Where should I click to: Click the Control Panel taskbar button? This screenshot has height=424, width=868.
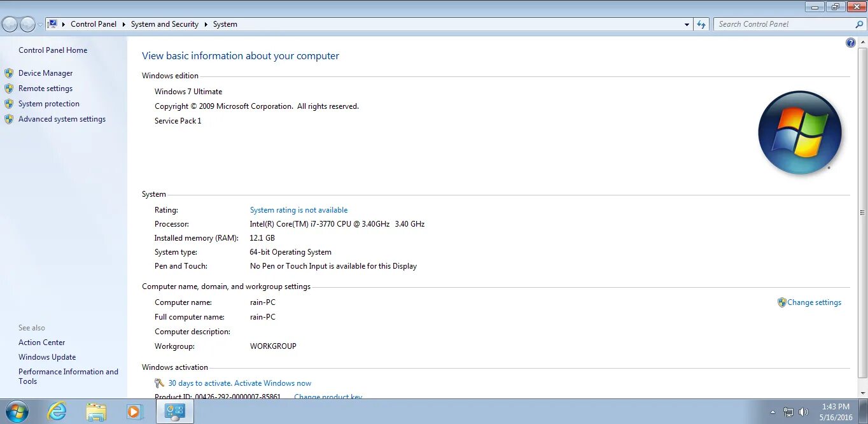(174, 412)
